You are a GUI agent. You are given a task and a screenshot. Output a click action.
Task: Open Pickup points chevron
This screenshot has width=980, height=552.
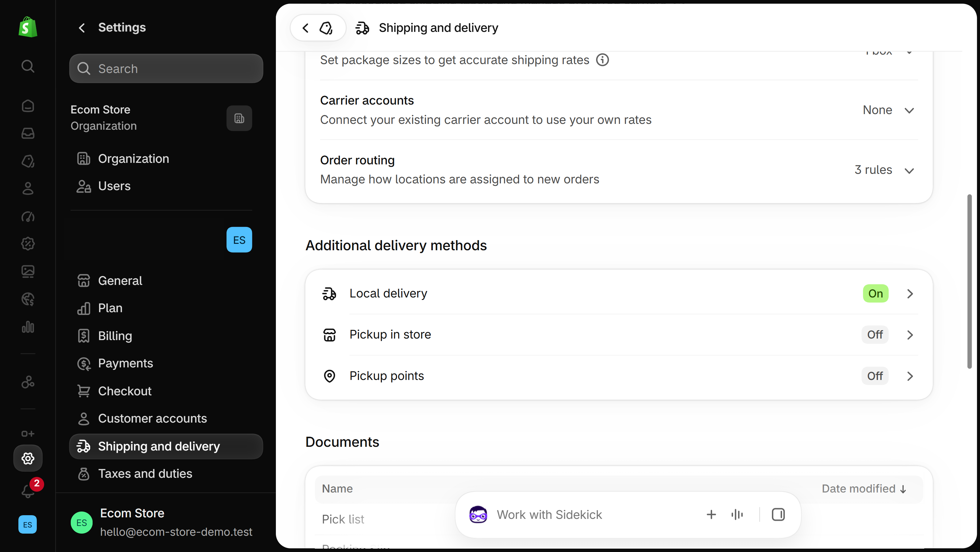[909, 376]
